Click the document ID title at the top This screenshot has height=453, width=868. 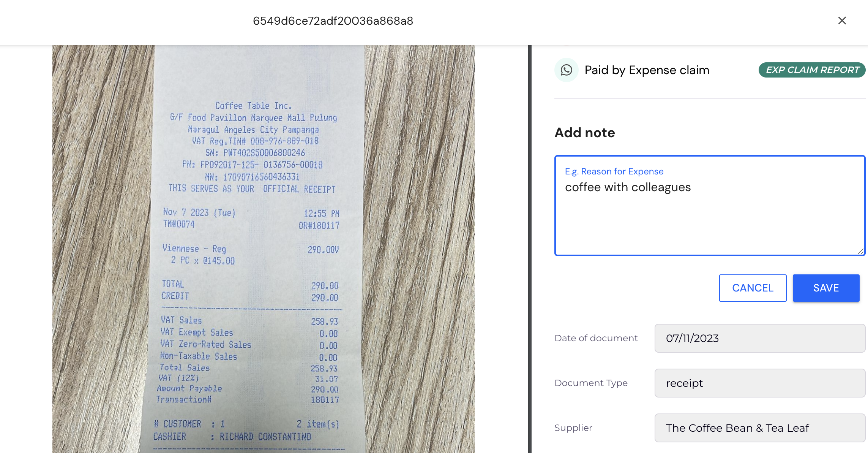tap(333, 21)
